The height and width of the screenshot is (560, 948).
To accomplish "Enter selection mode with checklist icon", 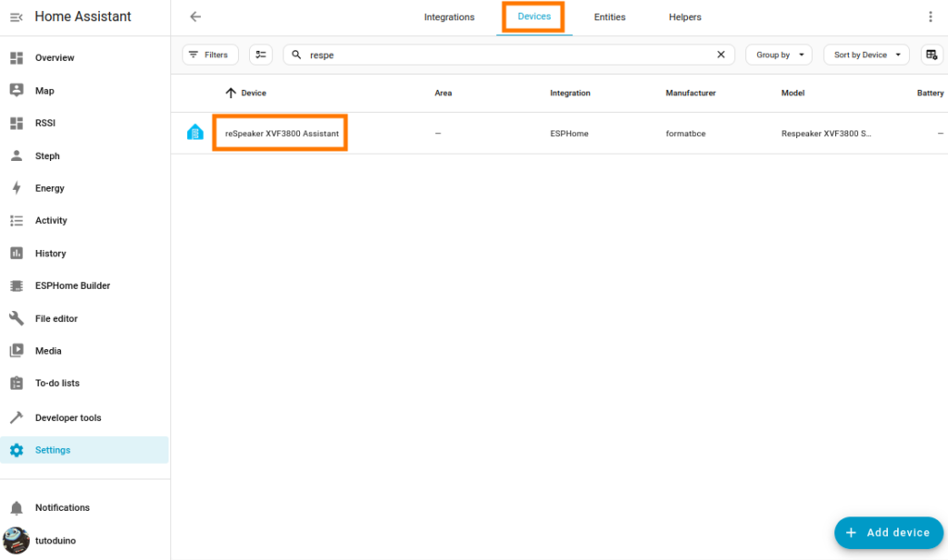I will [x=261, y=55].
